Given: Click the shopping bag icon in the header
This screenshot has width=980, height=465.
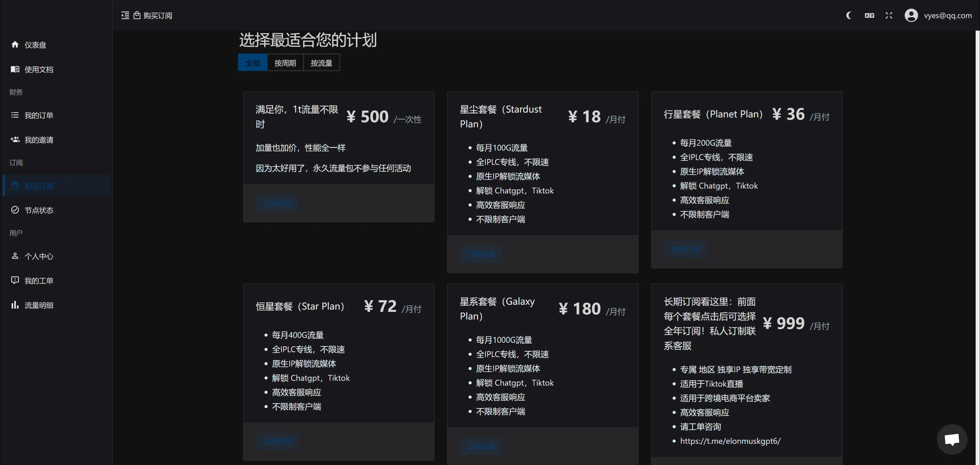Looking at the screenshot, I should (137, 15).
